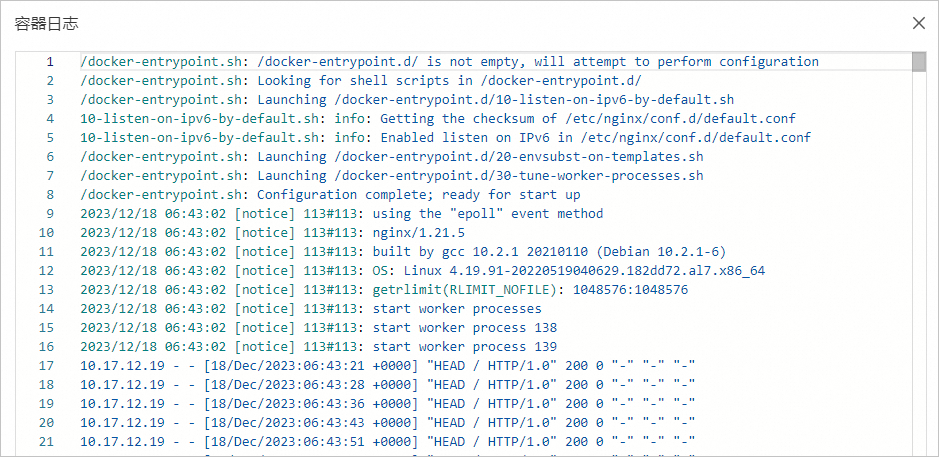Screen dimensions: 939x457
Task: Click the nginx/1.21.5 version line
Action: pos(272,233)
